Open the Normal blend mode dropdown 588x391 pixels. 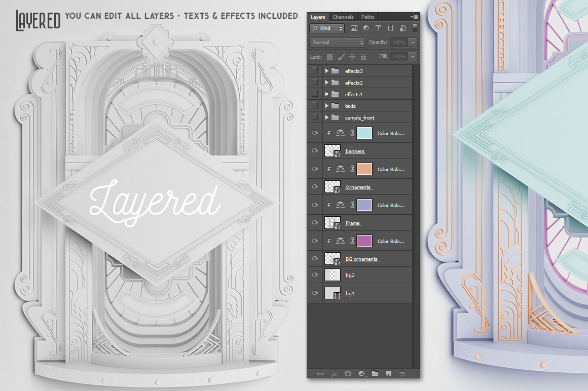(x=338, y=43)
